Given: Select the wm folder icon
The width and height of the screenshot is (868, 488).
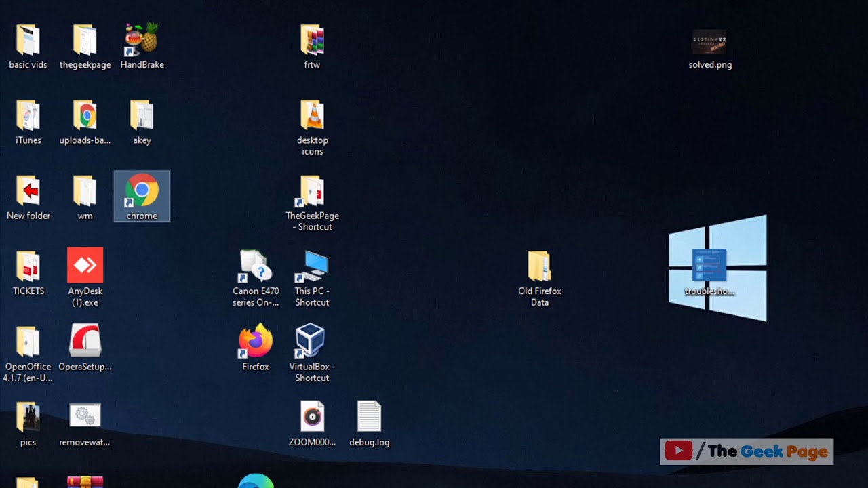Looking at the screenshot, I should pyautogui.click(x=85, y=191).
